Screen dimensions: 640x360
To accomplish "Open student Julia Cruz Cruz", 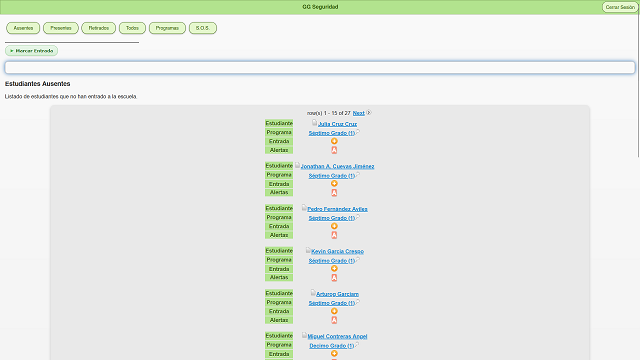I will coord(338,124).
